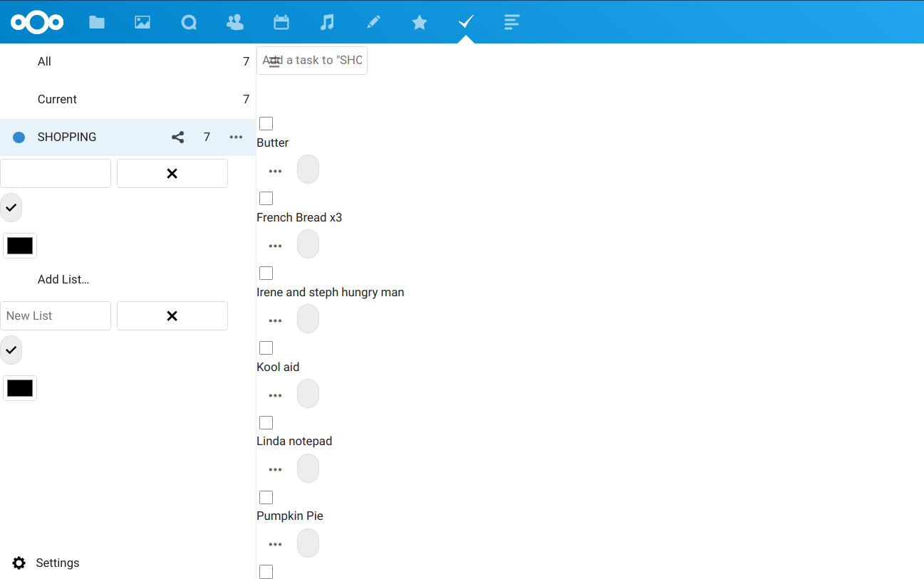Viewport: 924px width, 579px height.
Task: Confirm New List with lower checkmark
Action: point(11,350)
